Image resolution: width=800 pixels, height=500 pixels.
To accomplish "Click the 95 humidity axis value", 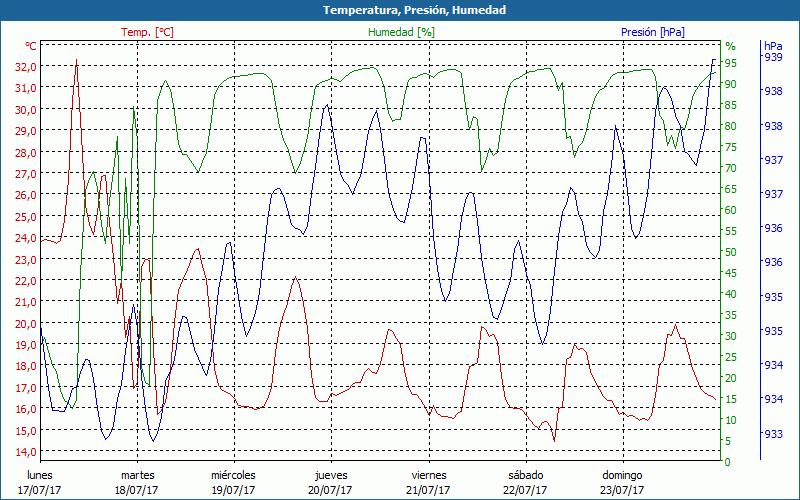I will click(x=731, y=63).
